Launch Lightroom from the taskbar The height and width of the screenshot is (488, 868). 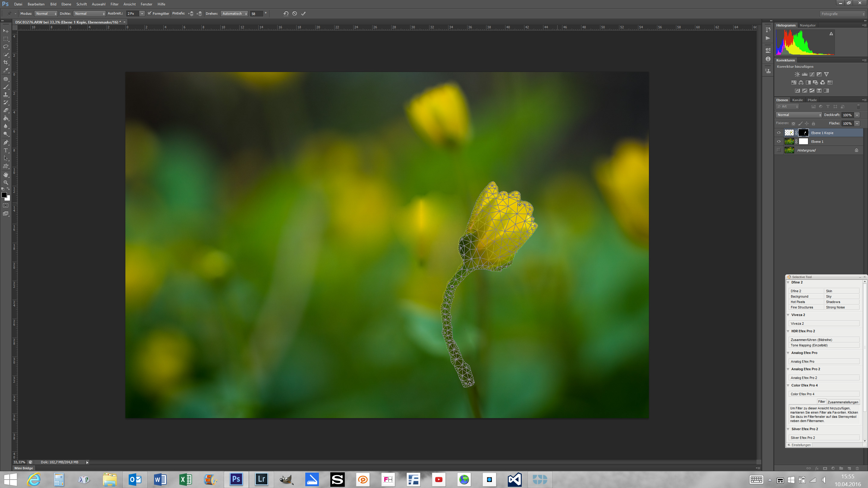click(x=262, y=479)
